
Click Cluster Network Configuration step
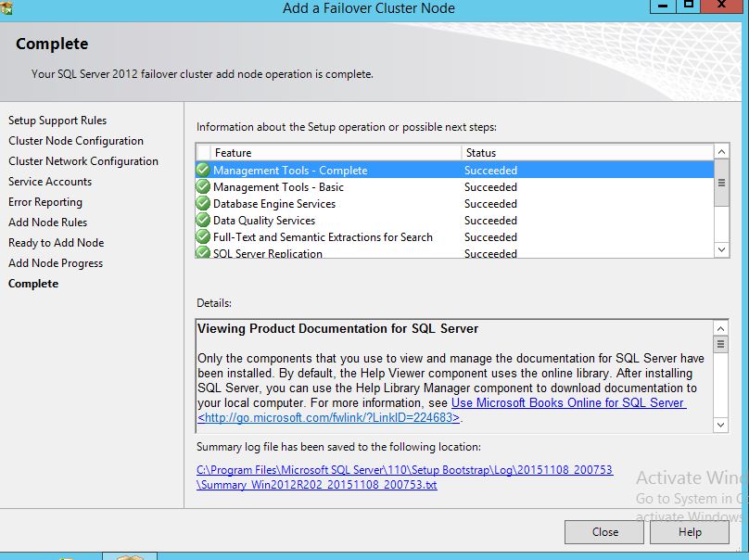[x=83, y=161]
